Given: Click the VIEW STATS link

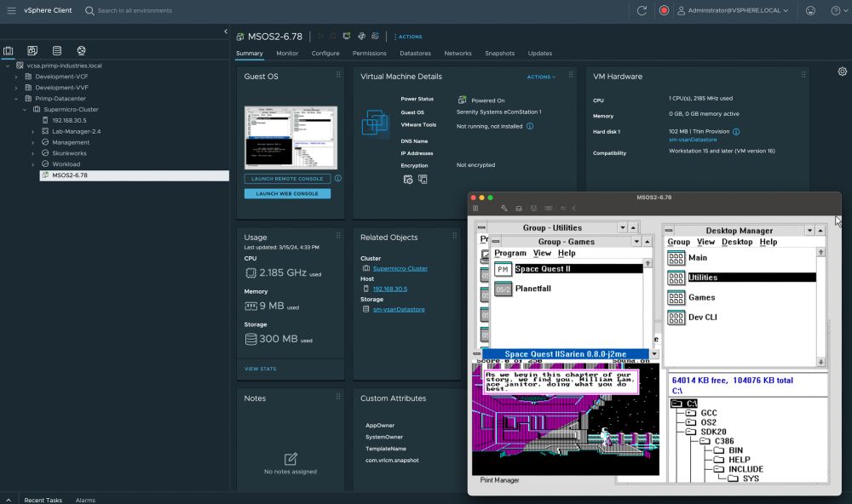Looking at the screenshot, I should [260, 369].
